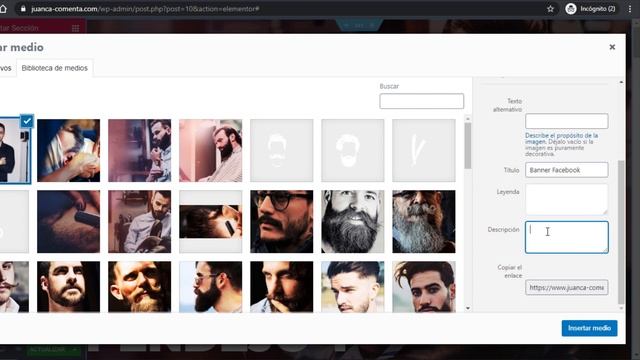Viewport: 640px width, 360px height.
Task: Click the Título field with Banner Facebook
Action: pos(567,170)
